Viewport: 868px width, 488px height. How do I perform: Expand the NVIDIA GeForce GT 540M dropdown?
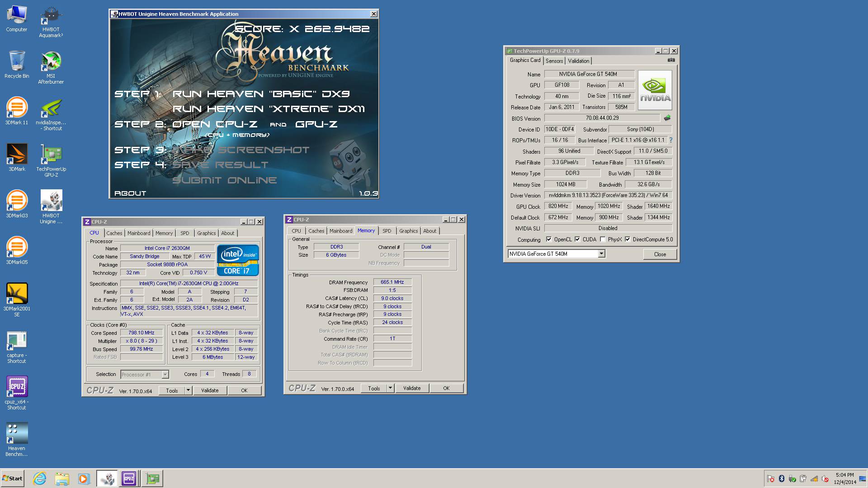click(601, 254)
